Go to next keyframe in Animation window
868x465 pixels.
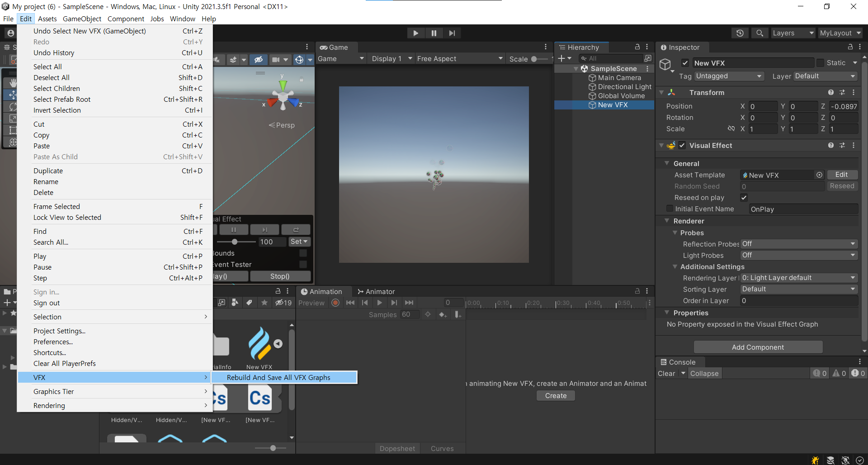394,303
